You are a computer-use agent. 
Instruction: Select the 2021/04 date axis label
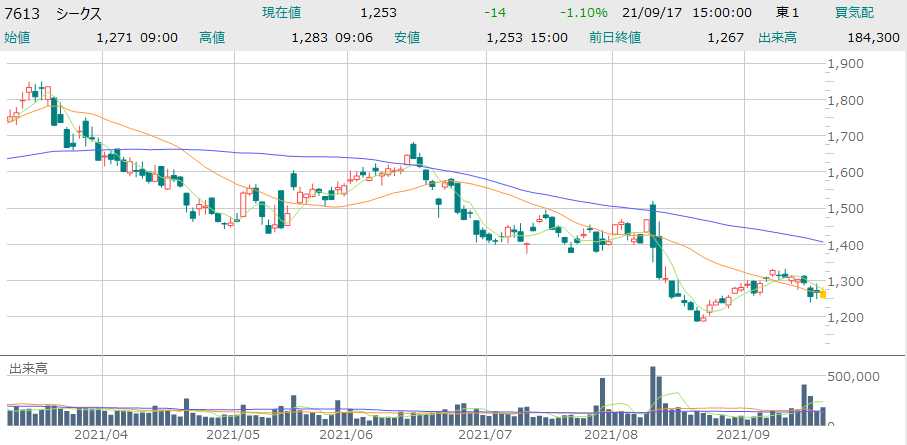pos(101,435)
